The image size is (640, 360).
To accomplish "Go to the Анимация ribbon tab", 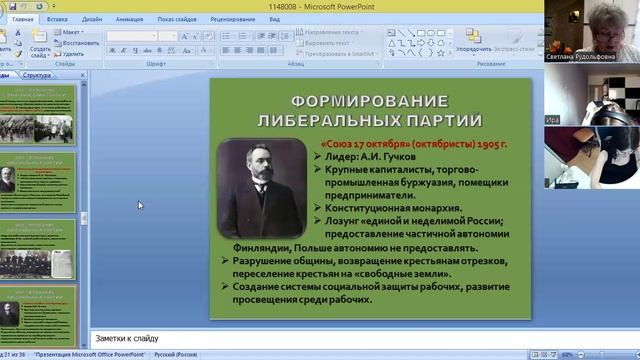I will (x=129, y=19).
